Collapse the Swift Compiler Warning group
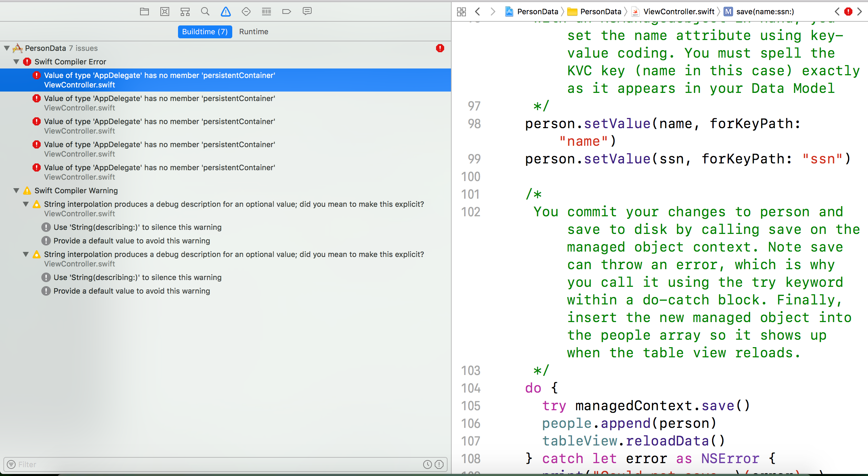This screenshot has width=868, height=476. 16,191
